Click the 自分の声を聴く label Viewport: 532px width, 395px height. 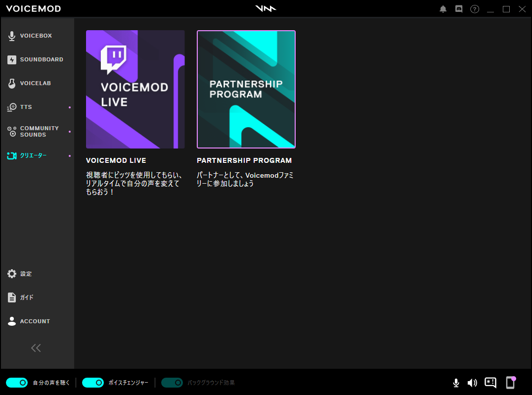(51, 383)
